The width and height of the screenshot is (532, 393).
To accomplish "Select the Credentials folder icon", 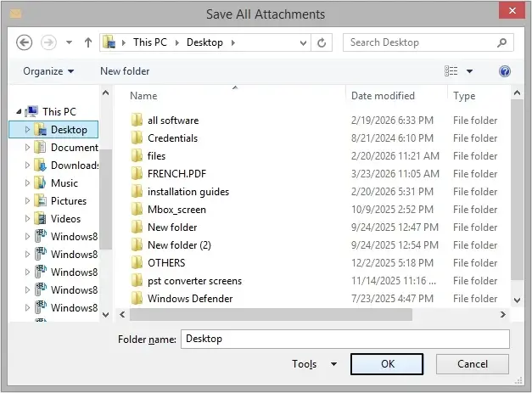I will [x=137, y=138].
